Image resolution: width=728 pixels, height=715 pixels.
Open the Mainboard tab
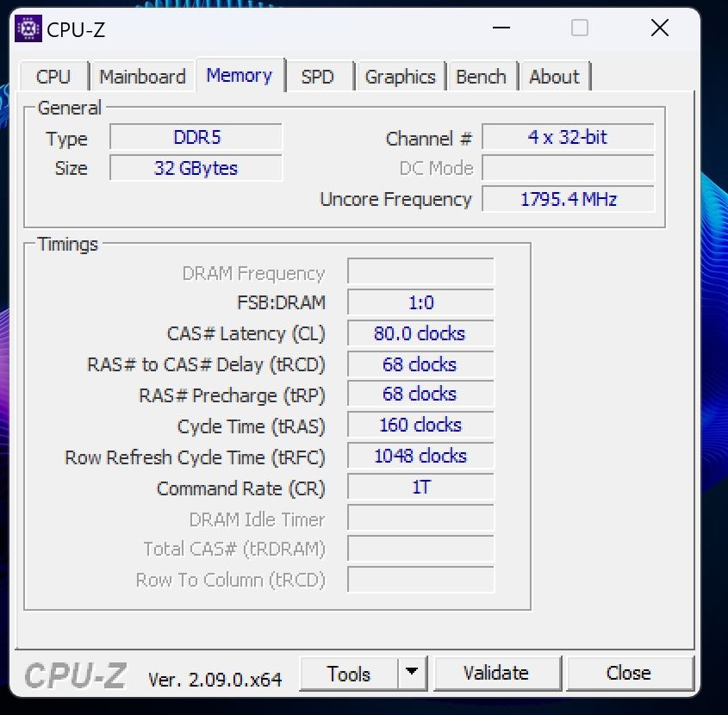click(x=142, y=77)
